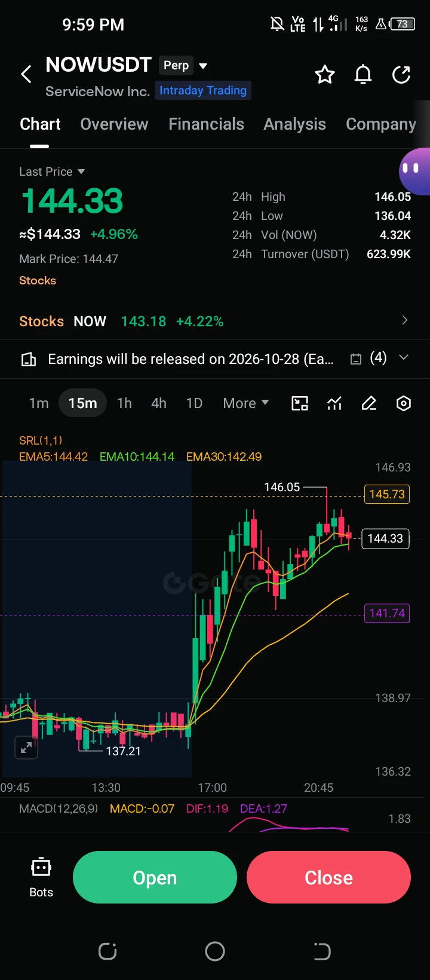The height and width of the screenshot is (980, 430).
Task: Open chart layout picture-in-picture icon
Action: pos(300,403)
